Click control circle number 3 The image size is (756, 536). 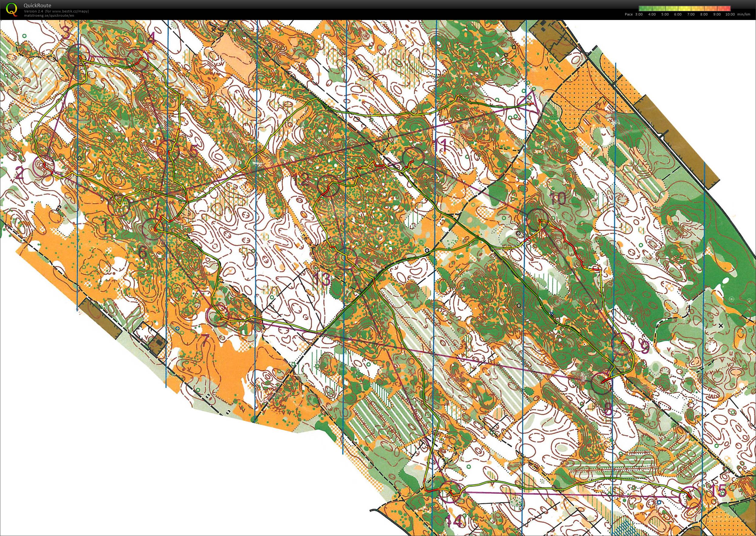tap(78, 55)
